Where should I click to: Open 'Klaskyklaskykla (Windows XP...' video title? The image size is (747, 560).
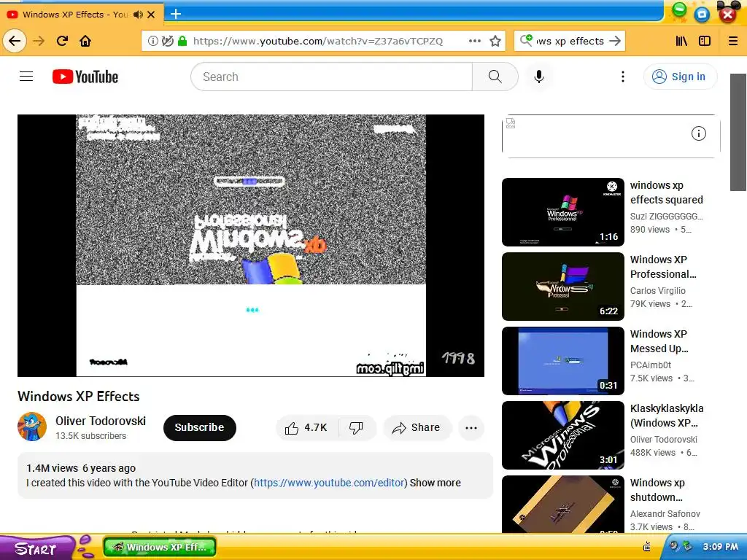point(667,415)
